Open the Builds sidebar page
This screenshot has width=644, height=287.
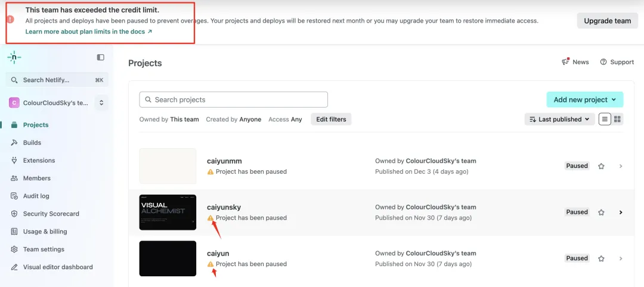click(32, 143)
